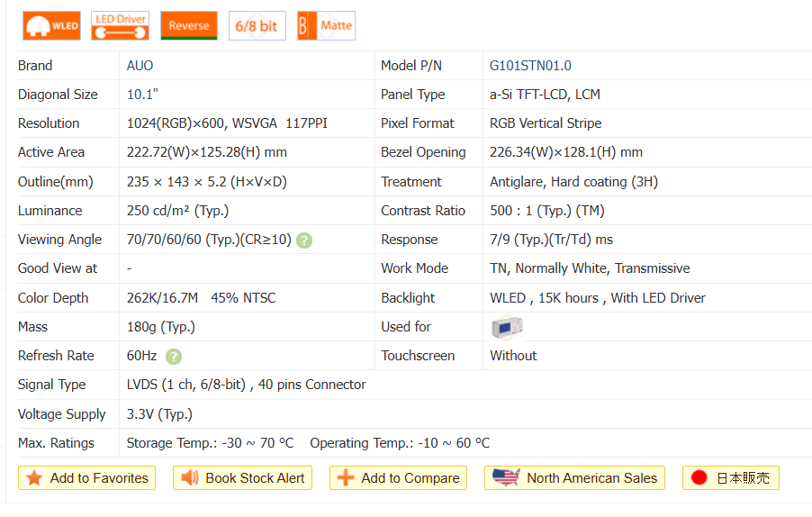The height and width of the screenshot is (517, 812).
Task: Click the Add to Favorites button
Action: (86, 478)
